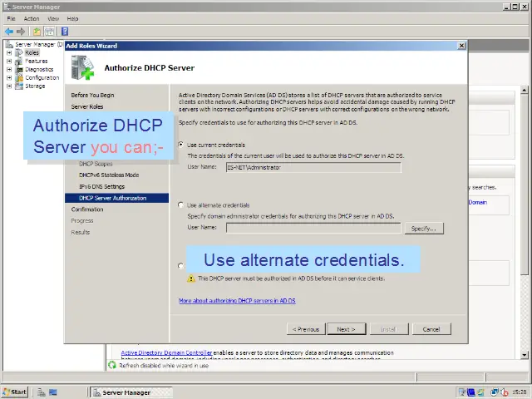Select the Features tree item label
The image size is (532, 399).
(37, 61)
